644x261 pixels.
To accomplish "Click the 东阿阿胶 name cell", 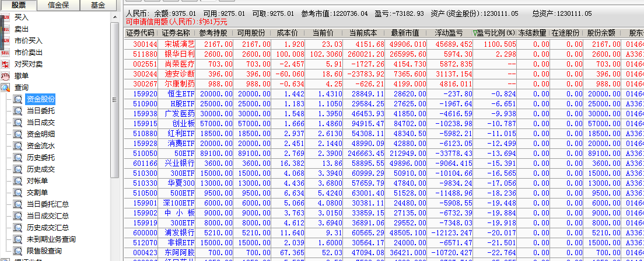I will coord(180,252).
